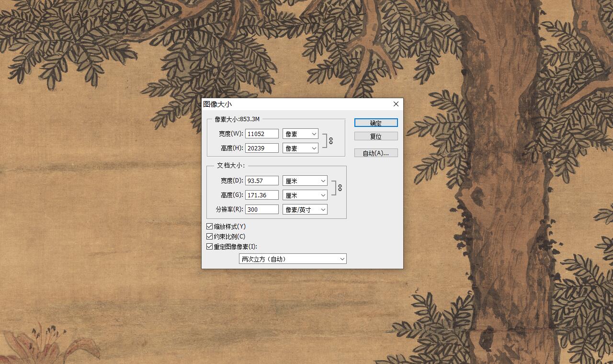
Task: Click the 高度(H) label
Action: [x=232, y=148]
